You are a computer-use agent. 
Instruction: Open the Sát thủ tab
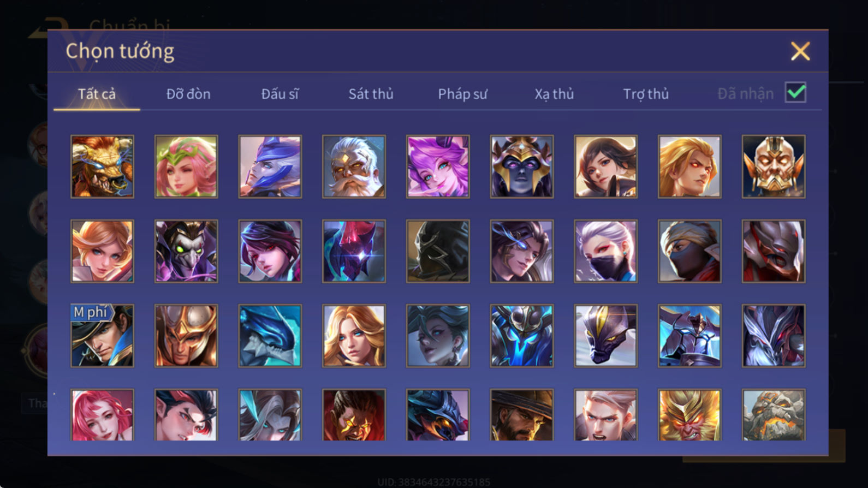coord(371,94)
